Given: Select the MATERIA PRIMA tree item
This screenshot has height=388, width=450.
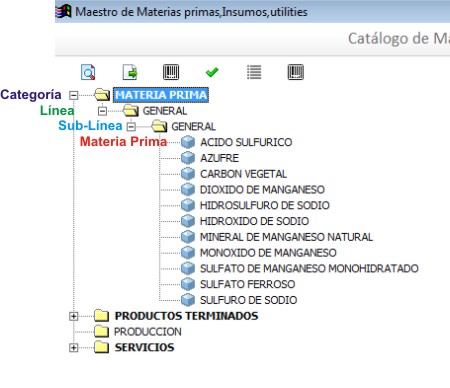Looking at the screenshot, I should [161, 95].
